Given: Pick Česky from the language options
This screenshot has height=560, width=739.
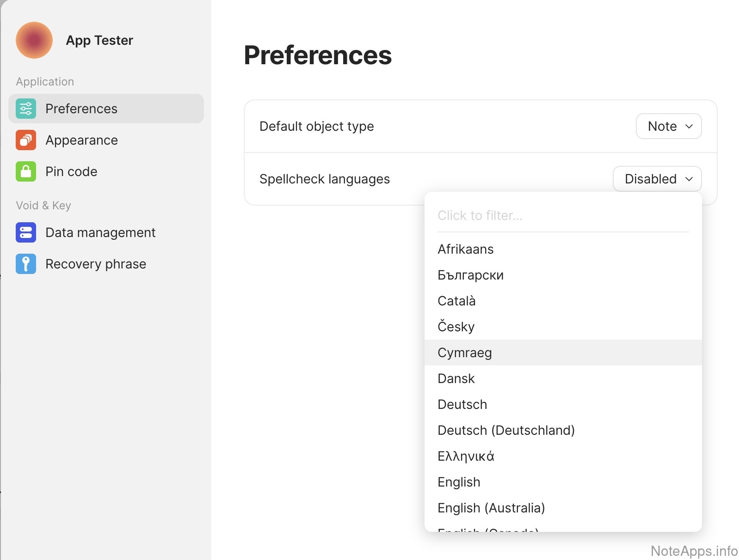Looking at the screenshot, I should point(456,327).
